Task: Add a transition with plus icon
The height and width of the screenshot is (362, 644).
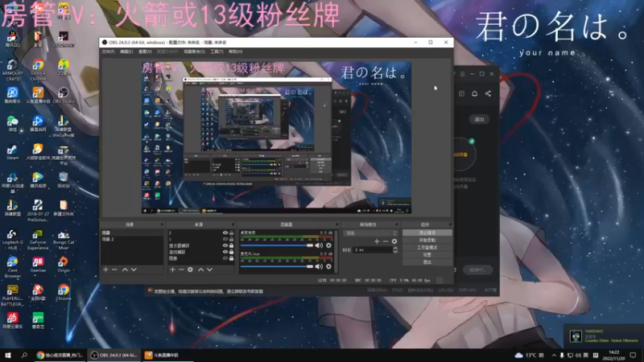Action: [377, 241]
